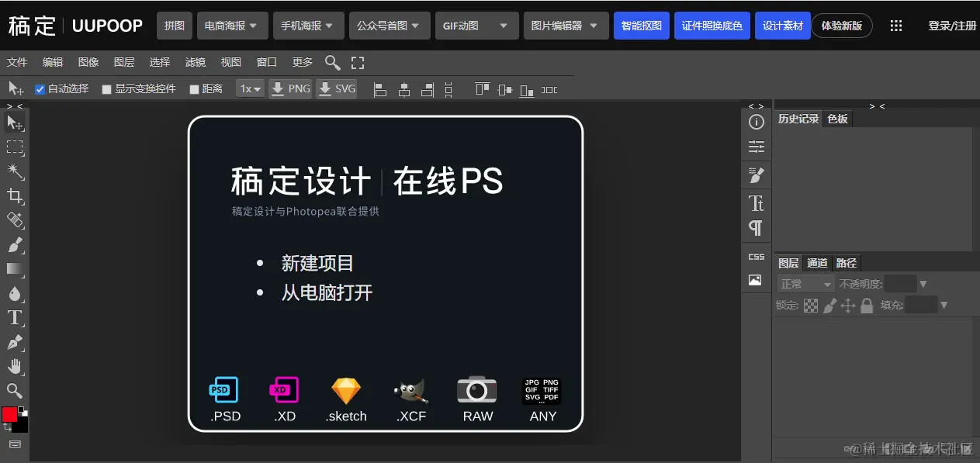Click align bottom edges icon
Screen dimensions: 980x463
528,89
